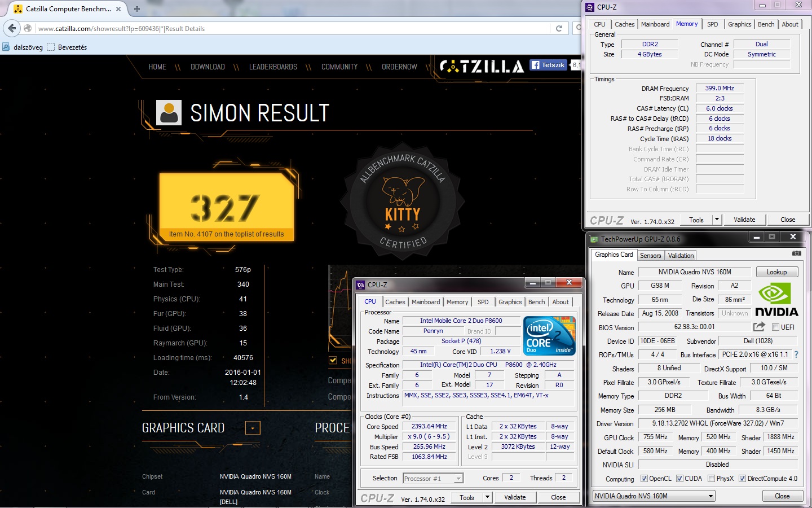Open Graphics tab in front CPU-Z
The width and height of the screenshot is (812, 508).
click(510, 302)
